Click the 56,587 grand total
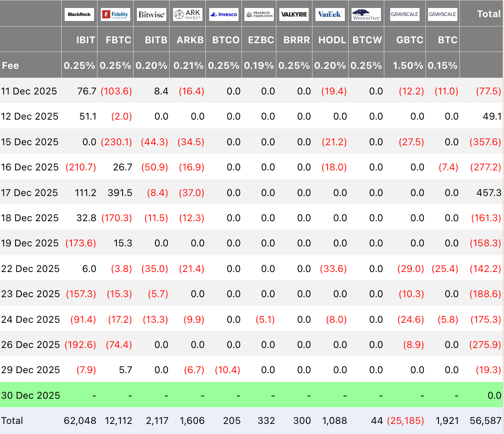Image resolution: width=504 pixels, height=434 pixels. 486,421
